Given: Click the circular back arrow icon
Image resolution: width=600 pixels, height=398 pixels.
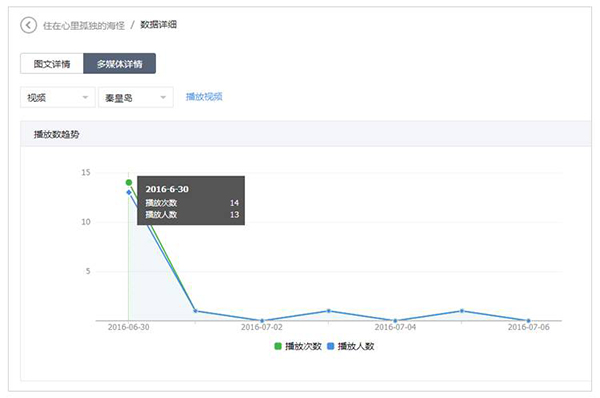Looking at the screenshot, I should [x=28, y=25].
